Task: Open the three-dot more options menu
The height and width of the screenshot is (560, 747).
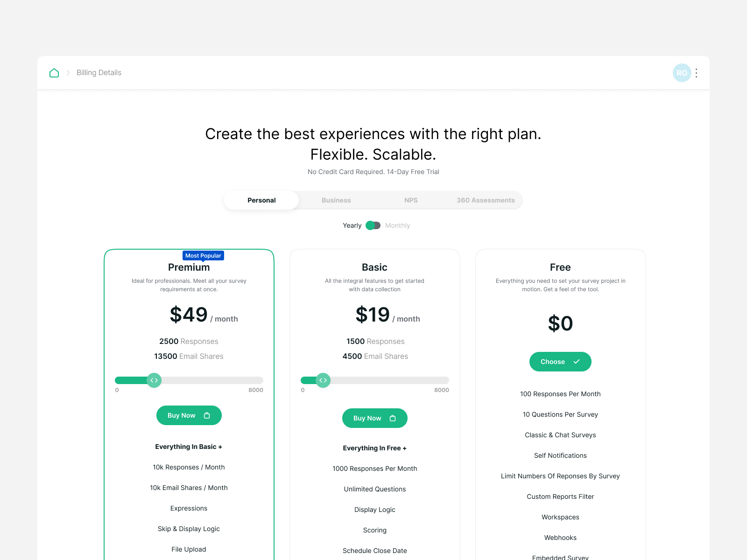Action: (696, 73)
